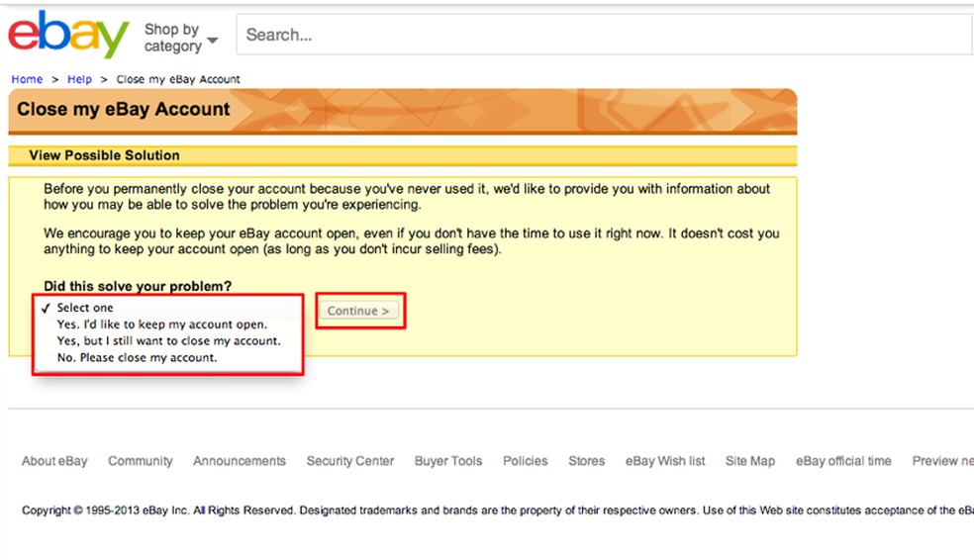Open the Site Map link
974x560 pixels.
click(x=750, y=461)
